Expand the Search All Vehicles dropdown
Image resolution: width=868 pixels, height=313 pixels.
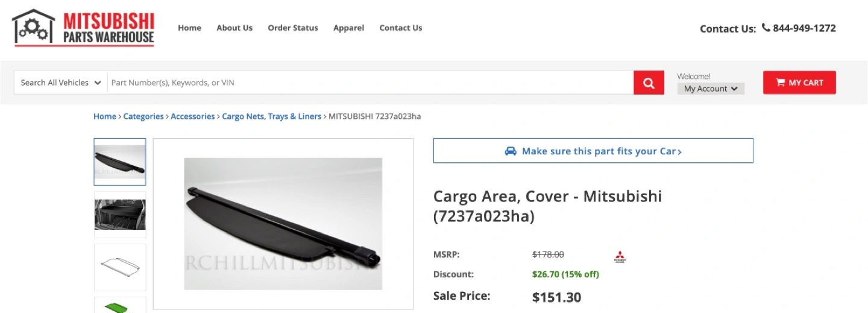60,83
